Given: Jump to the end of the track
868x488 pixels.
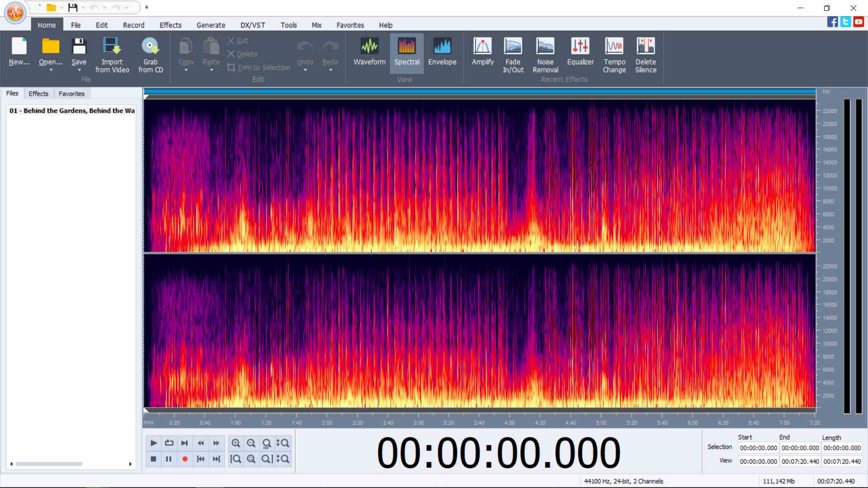Looking at the screenshot, I should [x=216, y=459].
